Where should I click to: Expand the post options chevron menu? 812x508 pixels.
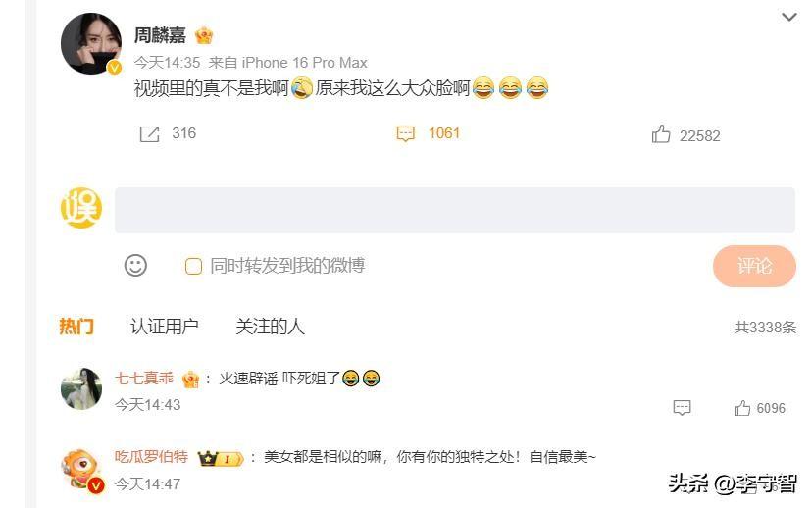pos(788,17)
